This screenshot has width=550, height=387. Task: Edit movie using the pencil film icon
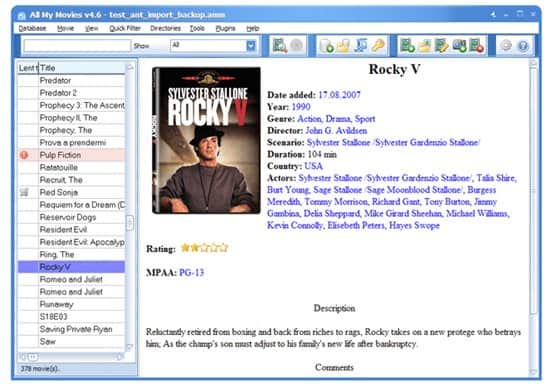tap(442, 46)
